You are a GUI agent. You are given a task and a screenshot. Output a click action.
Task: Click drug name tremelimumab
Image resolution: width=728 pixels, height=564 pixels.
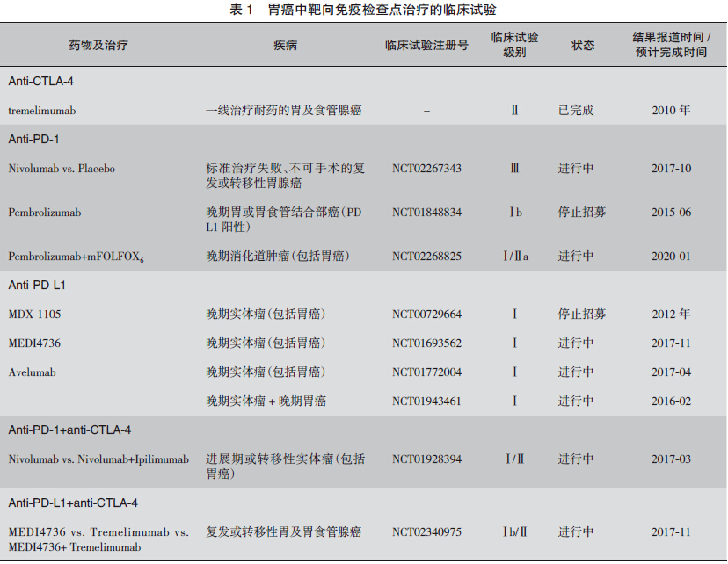coord(42,111)
